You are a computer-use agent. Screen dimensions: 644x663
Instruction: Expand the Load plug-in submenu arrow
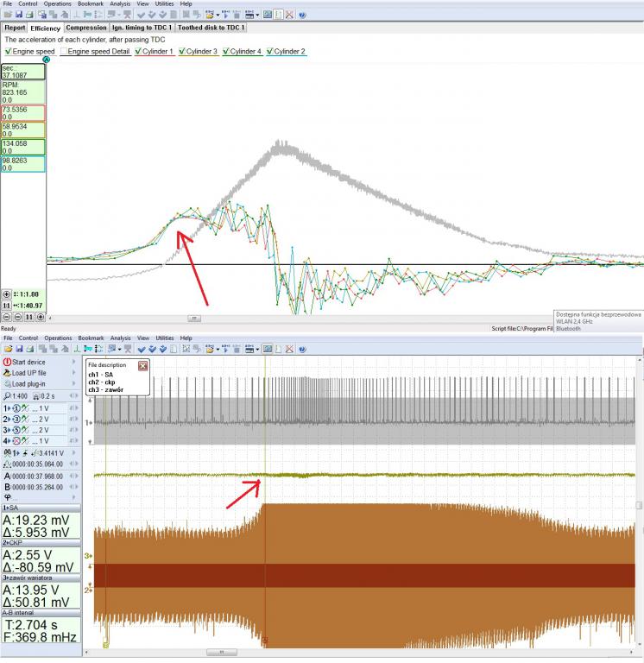tap(74, 383)
